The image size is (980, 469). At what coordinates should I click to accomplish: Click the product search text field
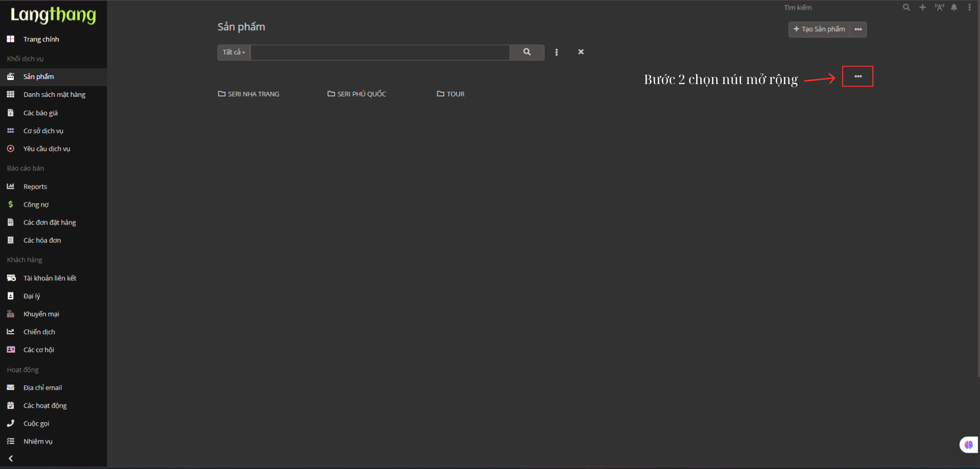(380, 52)
